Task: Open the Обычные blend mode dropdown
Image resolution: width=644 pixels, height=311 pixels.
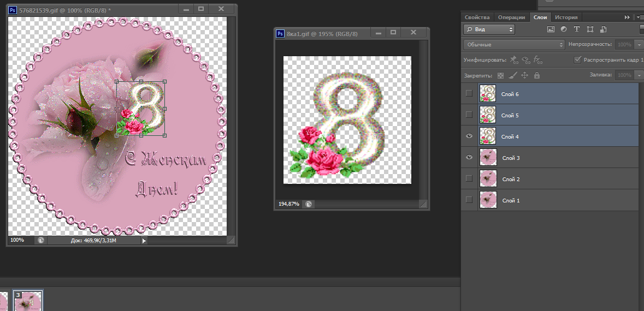Action: point(513,44)
